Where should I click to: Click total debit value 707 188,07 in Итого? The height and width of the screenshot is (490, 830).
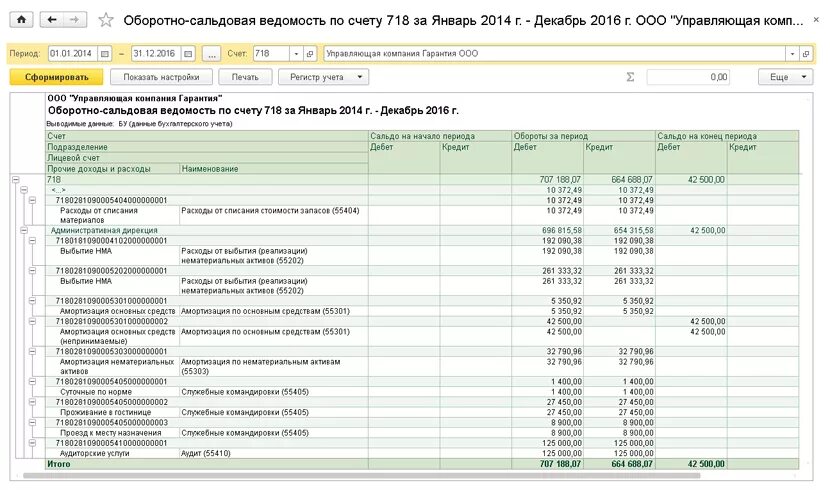coord(560,464)
